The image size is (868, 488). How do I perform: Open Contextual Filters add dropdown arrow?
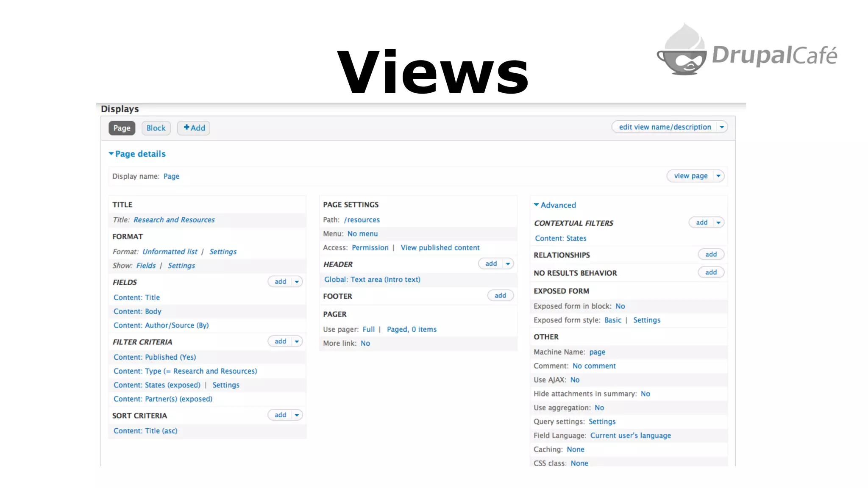[718, 222]
